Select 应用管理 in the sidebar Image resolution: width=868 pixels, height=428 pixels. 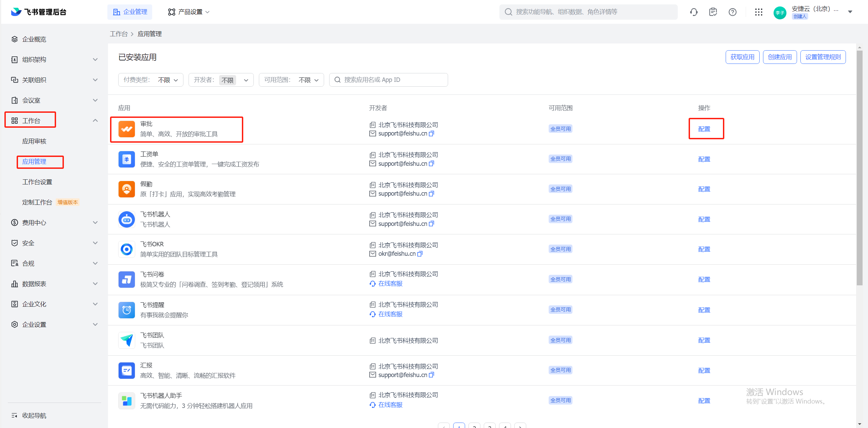34,162
